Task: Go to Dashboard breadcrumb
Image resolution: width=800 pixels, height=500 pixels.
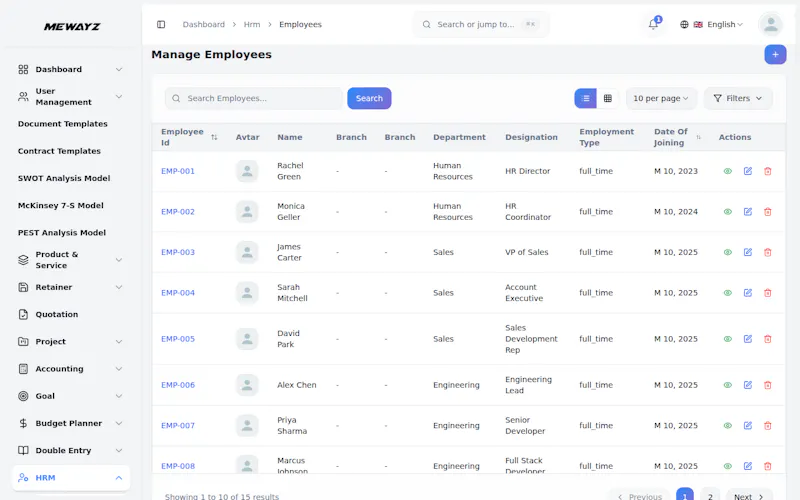Action: (x=204, y=24)
